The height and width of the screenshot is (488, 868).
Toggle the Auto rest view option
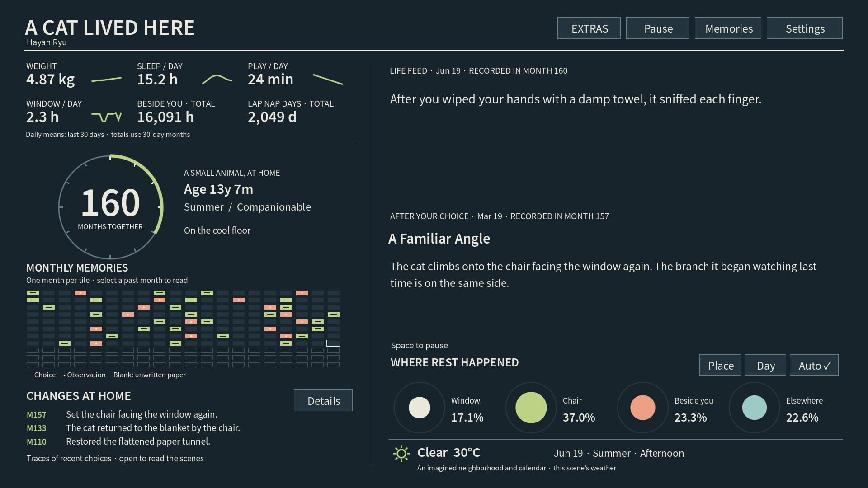814,365
